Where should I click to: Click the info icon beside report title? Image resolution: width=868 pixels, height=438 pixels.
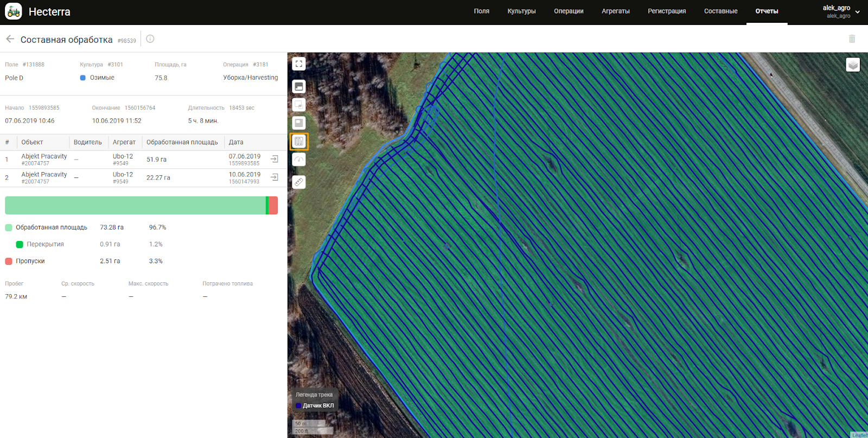150,39
